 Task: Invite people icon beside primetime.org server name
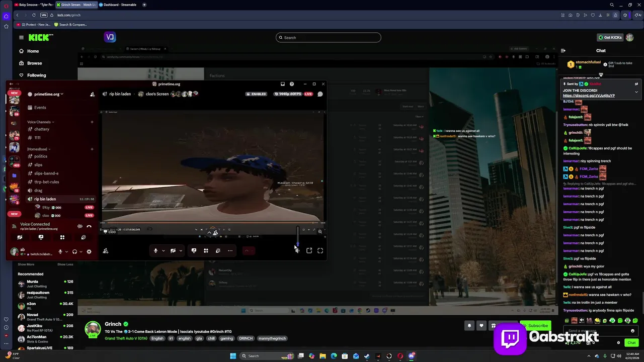pyautogui.click(x=92, y=94)
